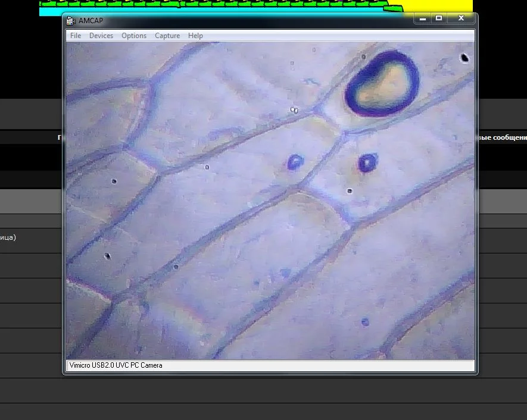The height and width of the screenshot is (420, 527).
Task: Click the Vimicro USB2.0 UVC PC Camera status text
Action: 116,365
